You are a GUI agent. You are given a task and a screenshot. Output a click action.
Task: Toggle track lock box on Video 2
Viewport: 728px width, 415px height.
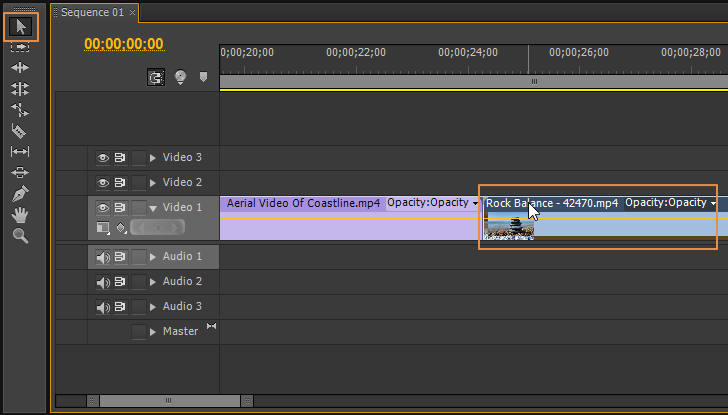(138, 183)
